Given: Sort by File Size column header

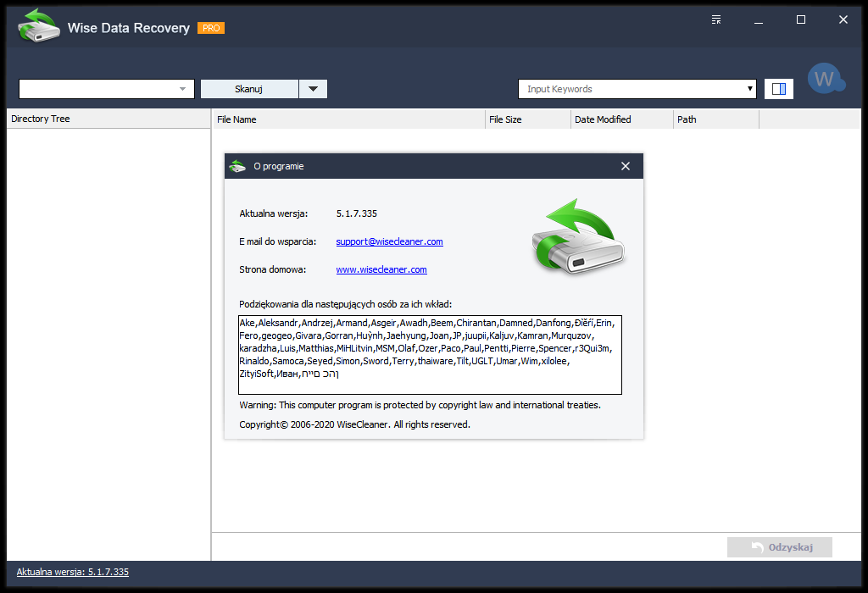Looking at the screenshot, I should pos(527,119).
